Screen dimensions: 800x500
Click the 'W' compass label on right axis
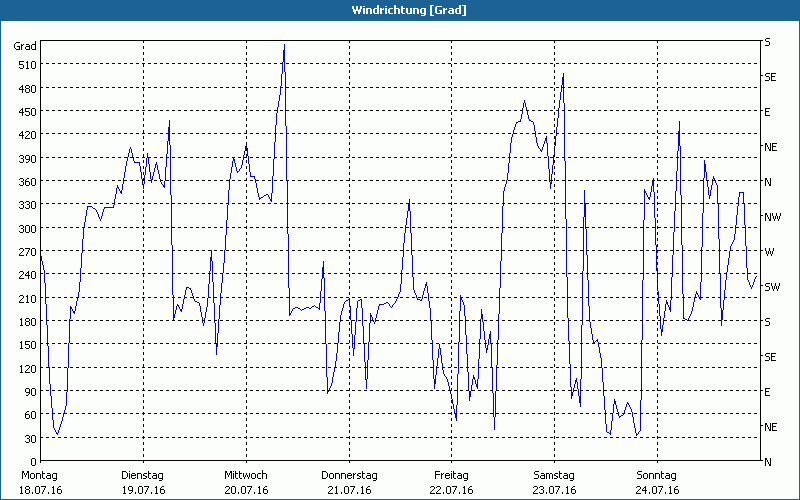tap(769, 252)
